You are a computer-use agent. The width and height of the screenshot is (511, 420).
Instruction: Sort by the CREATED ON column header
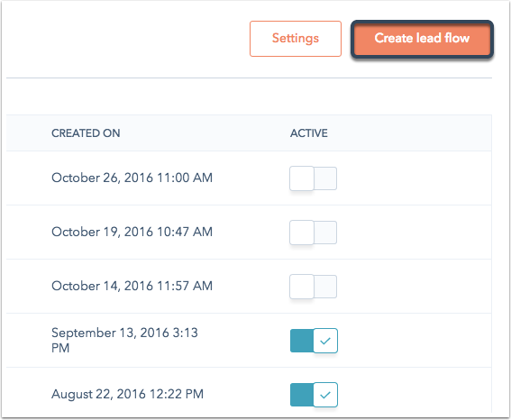click(x=86, y=133)
